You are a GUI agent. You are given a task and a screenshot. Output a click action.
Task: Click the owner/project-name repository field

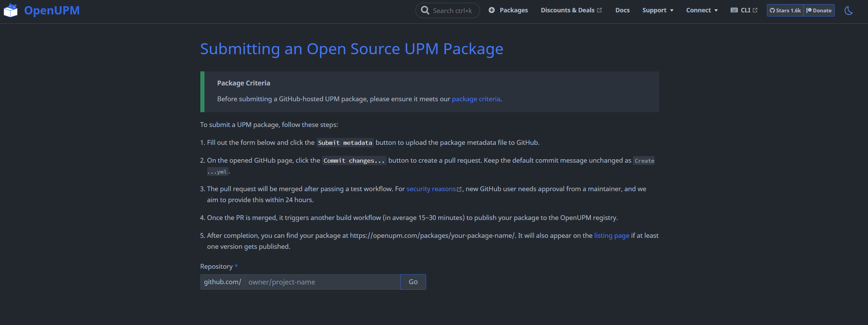tap(322, 282)
